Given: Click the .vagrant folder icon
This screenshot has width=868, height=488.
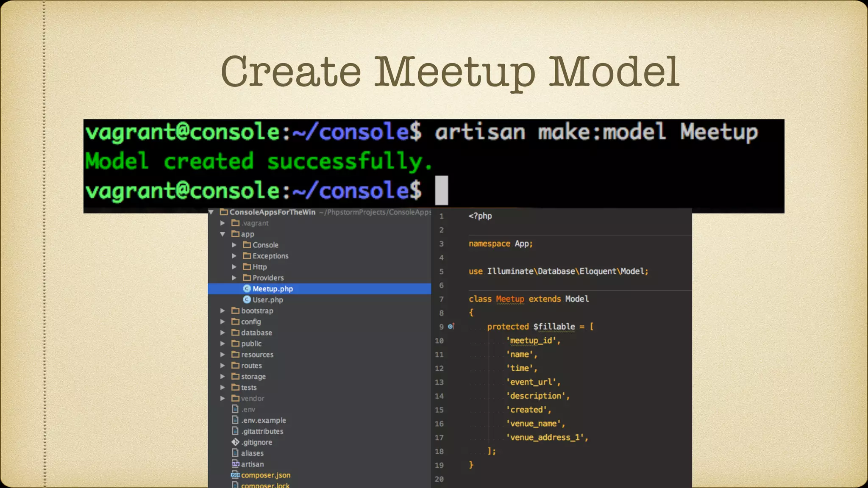Looking at the screenshot, I should point(235,223).
